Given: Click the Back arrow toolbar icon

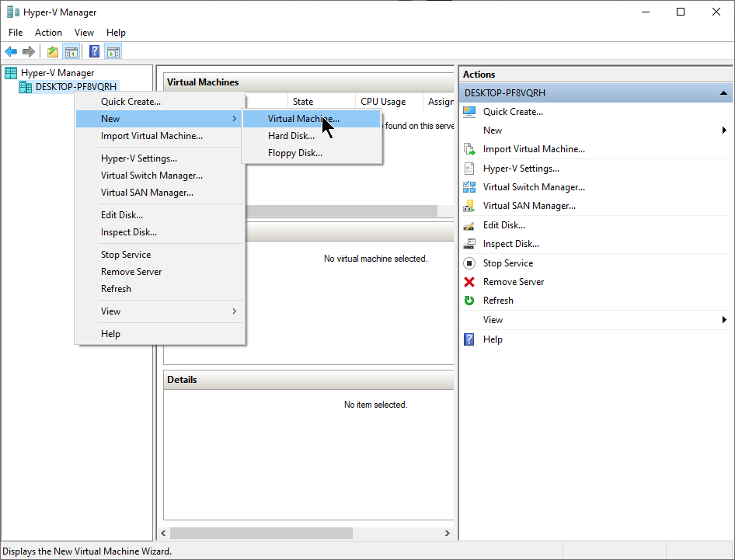Looking at the screenshot, I should click(11, 51).
